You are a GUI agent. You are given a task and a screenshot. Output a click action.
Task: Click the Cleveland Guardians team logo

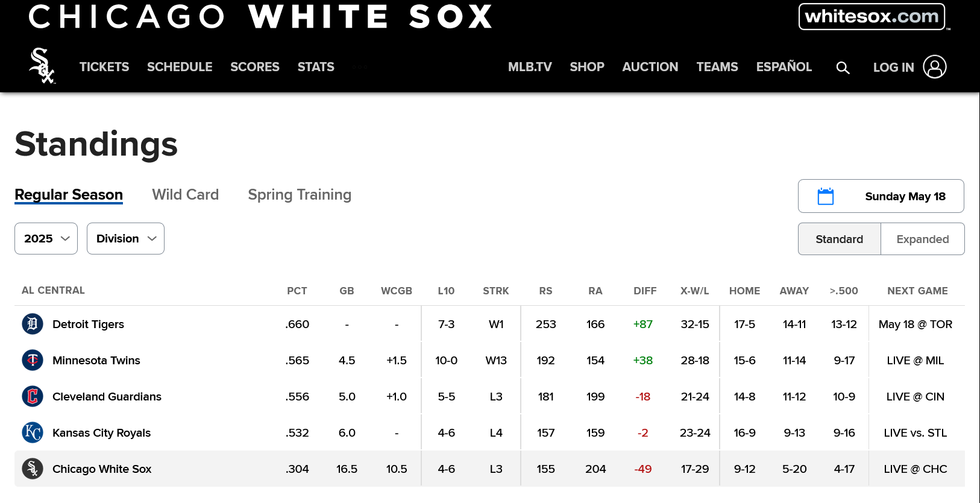[x=33, y=396]
